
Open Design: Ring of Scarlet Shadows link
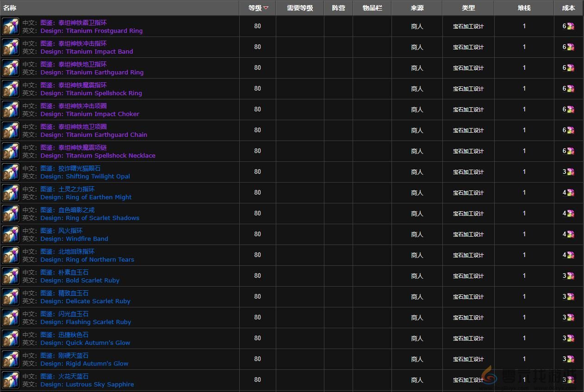pos(90,218)
